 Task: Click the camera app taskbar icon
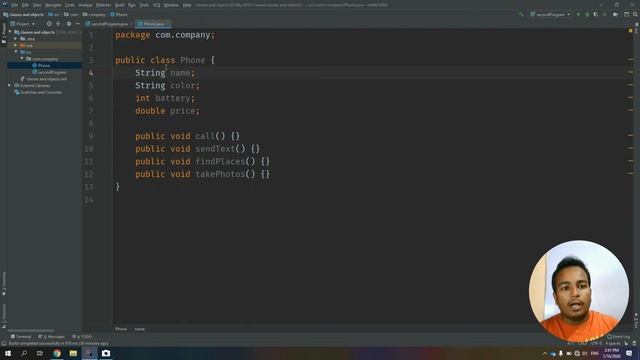click(106, 353)
